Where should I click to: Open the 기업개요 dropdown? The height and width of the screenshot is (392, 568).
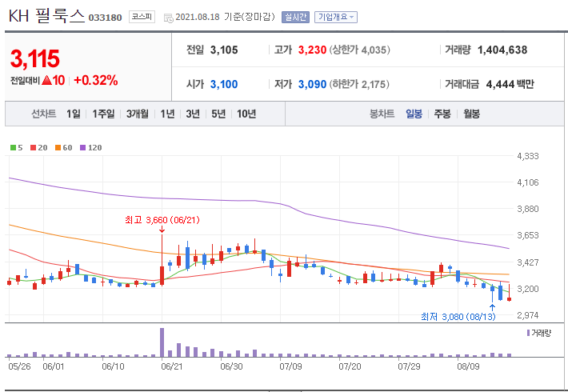pyautogui.click(x=336, y=17)
